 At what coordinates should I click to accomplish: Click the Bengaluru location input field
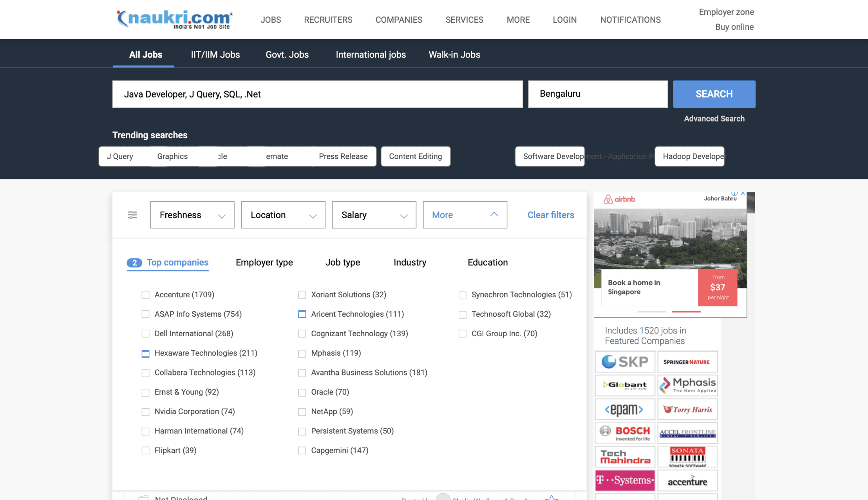click(597, 94)
